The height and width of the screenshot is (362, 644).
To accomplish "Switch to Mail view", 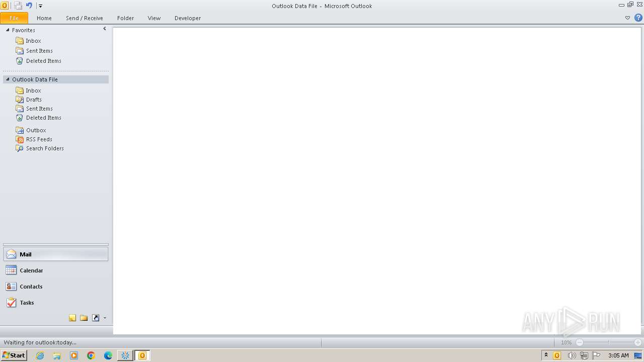I will coord(56,254).
